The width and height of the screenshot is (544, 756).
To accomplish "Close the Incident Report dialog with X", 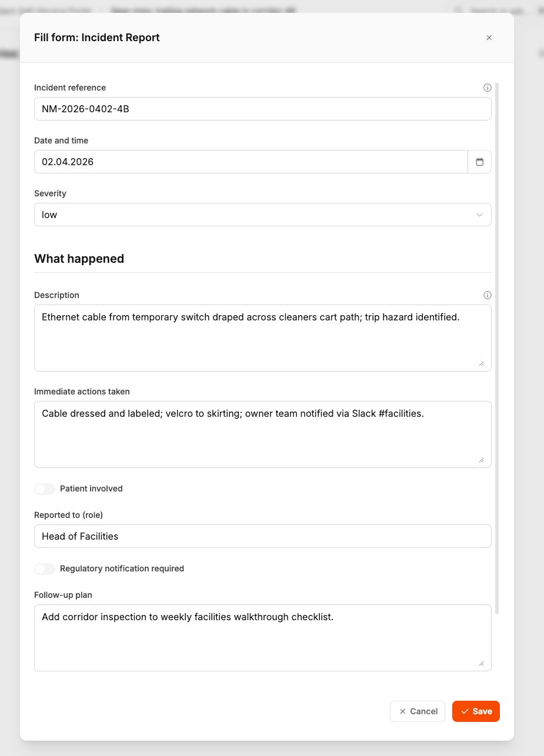I will (x=489, y=38).
